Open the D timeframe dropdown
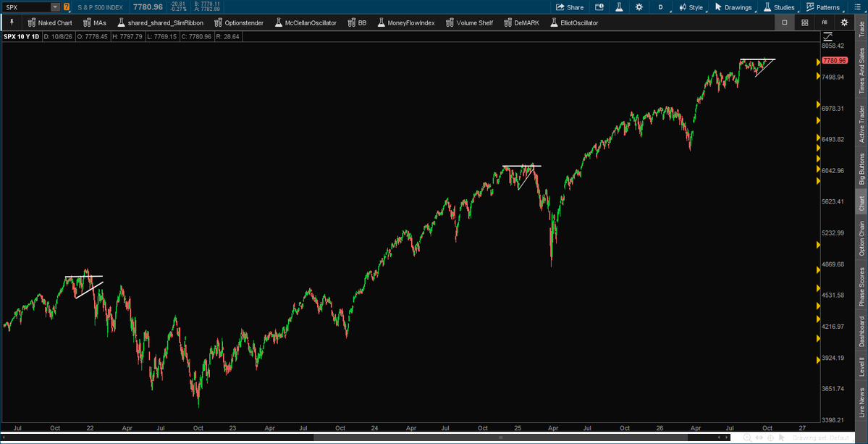This screenshot has height=444, width=868. (x=661, y=7)
